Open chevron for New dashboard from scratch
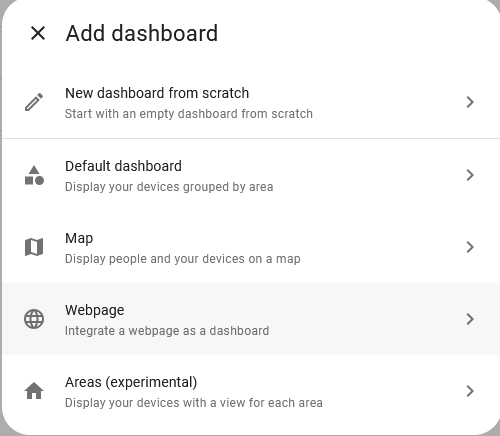The width and height of the screenshot is (500, 436). 470,102
